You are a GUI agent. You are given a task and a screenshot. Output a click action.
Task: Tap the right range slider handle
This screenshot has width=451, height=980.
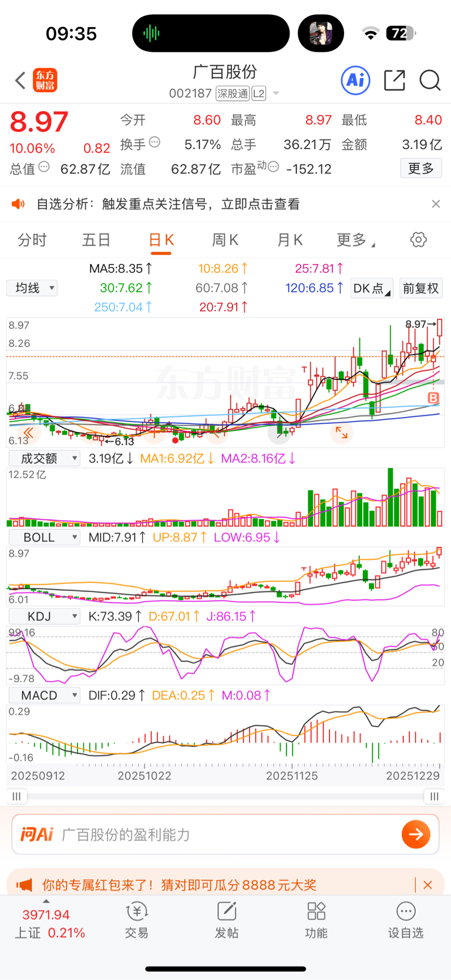click(434, 796)
